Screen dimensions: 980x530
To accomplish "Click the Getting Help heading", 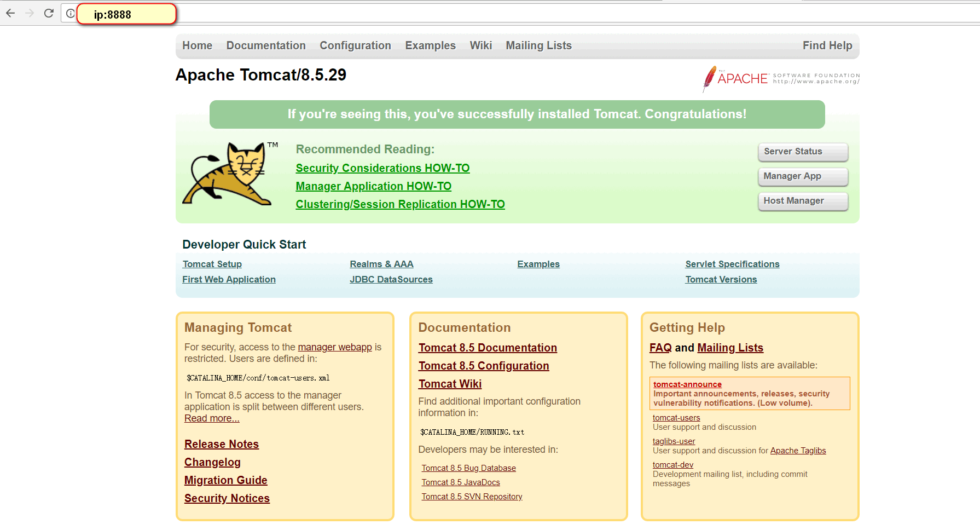I will pos(687,328).
